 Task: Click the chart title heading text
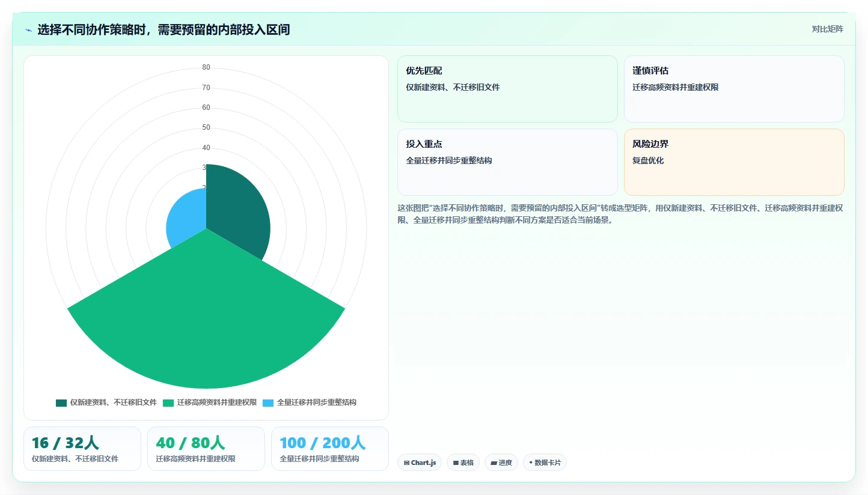coord(164,30)
